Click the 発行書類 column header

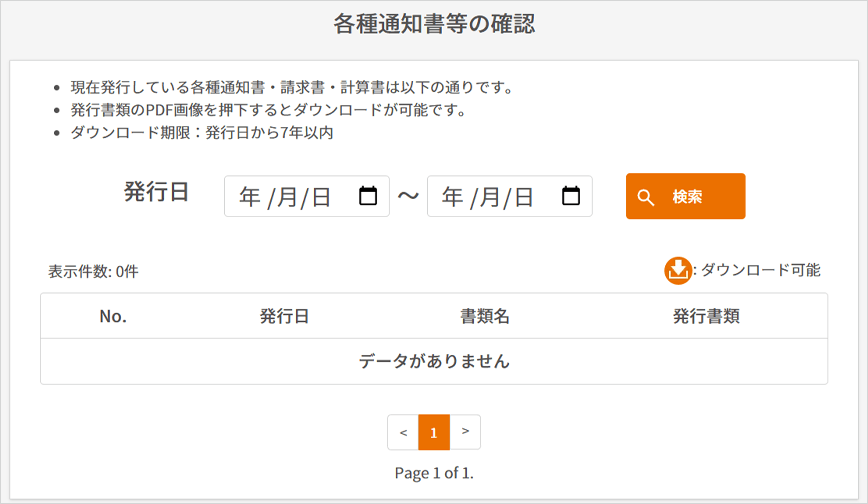[706, 316]
